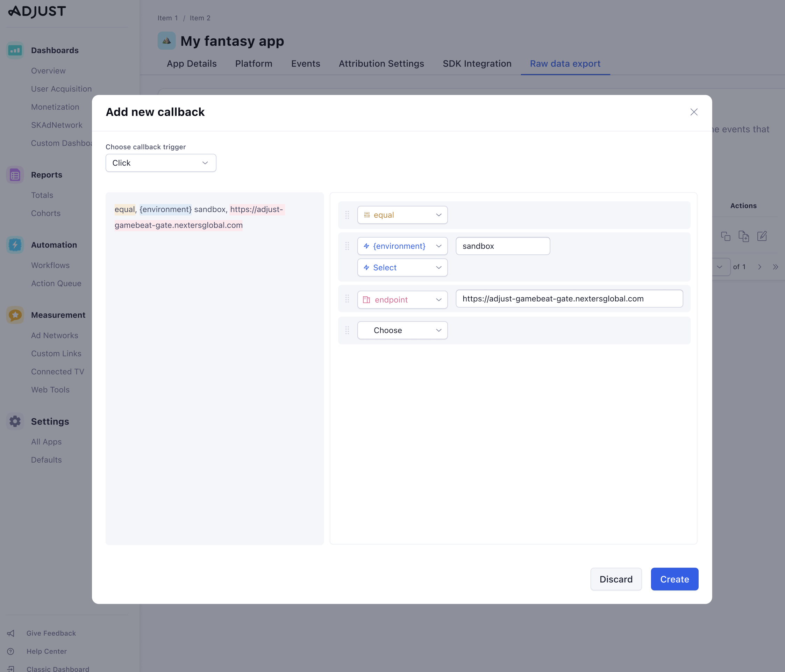785x672 pixels.
Task: Click the Reports panel icon
Action: (x=15, y=174)
